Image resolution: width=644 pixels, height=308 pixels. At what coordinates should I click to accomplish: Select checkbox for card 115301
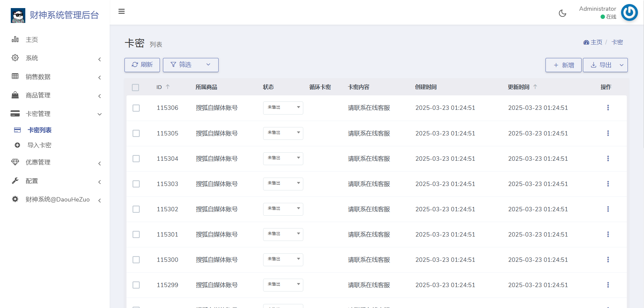136,235
